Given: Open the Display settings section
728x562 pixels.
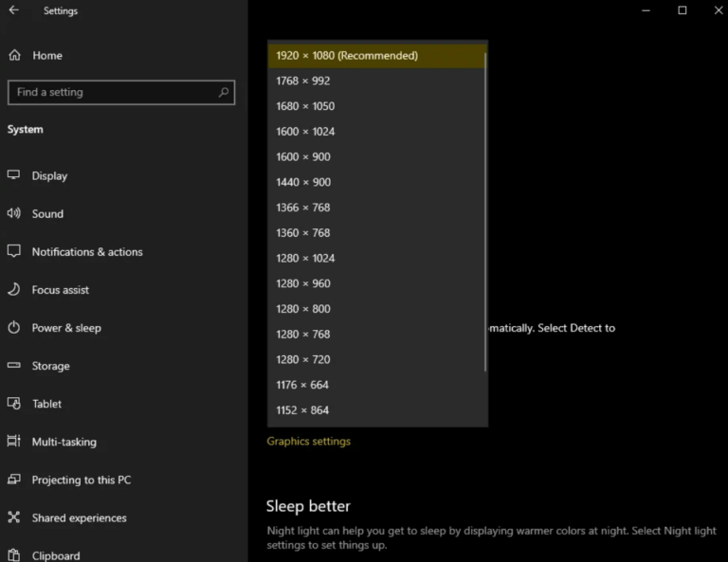Looking at the screenshot, I should click(x=49, y=176).
